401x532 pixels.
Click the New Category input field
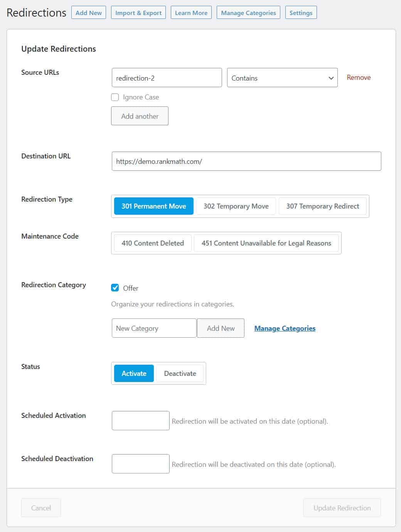154,328
